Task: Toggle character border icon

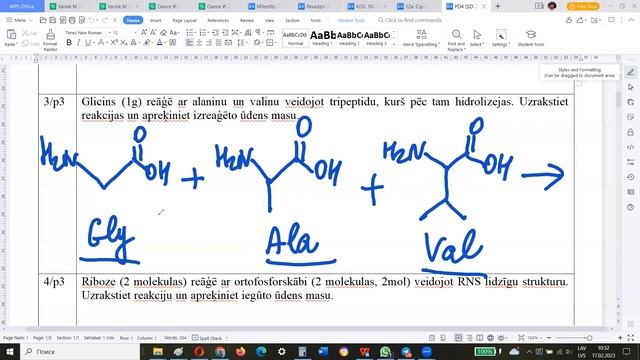Action: click(x=173, y=42)
